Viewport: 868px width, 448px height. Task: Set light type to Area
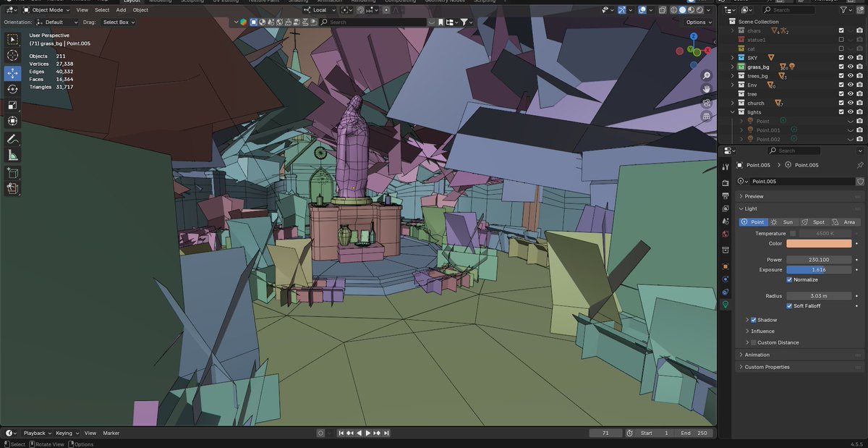tap(844, 222)
